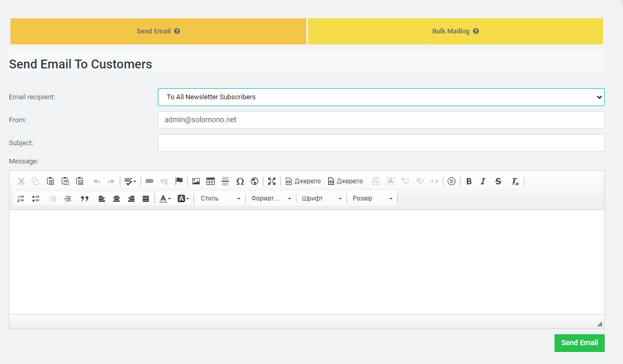Screen dimensions: 623x364
Task: Select the Send Email tab
Action: pyautogui.click(x=158, y=31)
